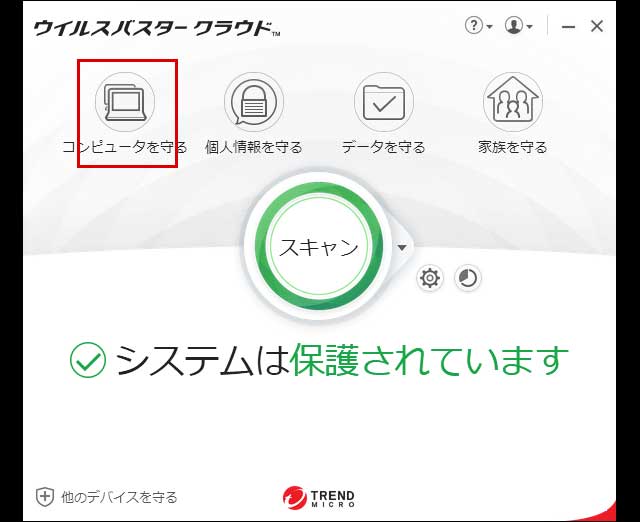This screenshot has width=640, height=522.
Task: Expand the scan options arrow beside スキャン
Action: coord(402,248)
